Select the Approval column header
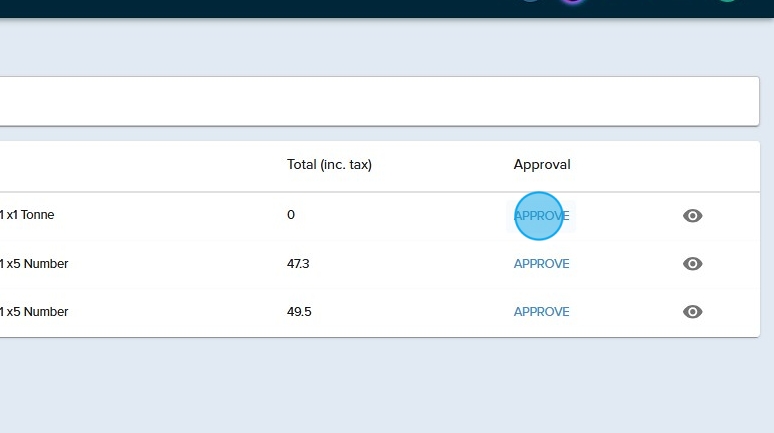The height and width of the screenshot is (433, 774). coord(541,165)
